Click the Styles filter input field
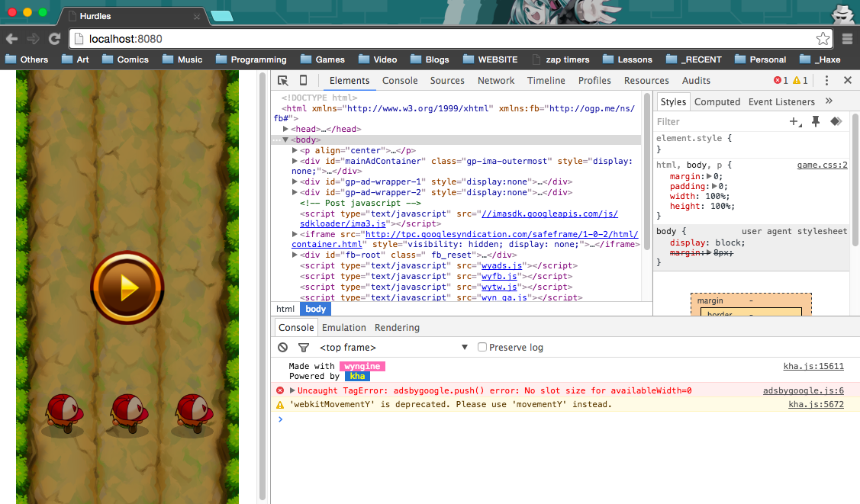860x504 pixels. tap(720, 122)
